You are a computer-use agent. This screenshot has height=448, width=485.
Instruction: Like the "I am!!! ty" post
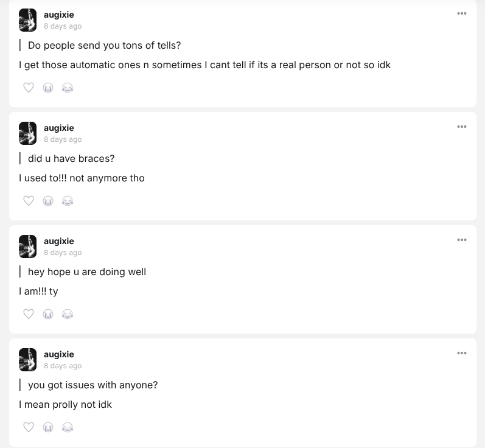coord(29,314)
